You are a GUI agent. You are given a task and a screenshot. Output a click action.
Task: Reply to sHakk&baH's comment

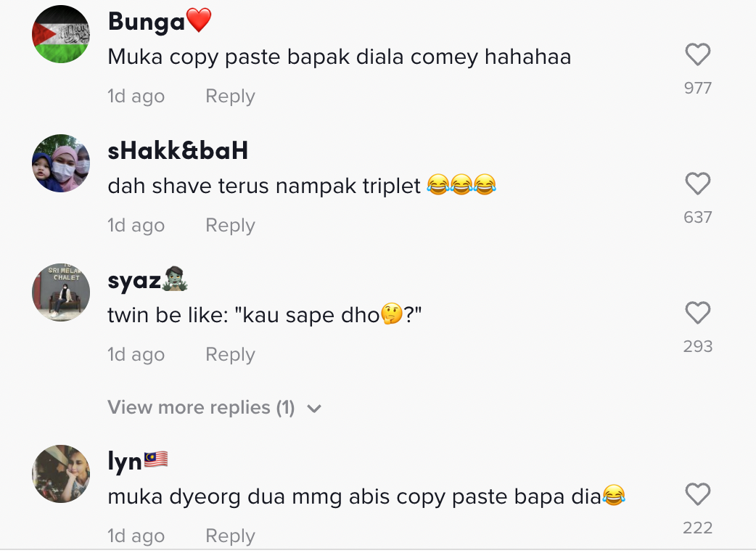[230, 225]
